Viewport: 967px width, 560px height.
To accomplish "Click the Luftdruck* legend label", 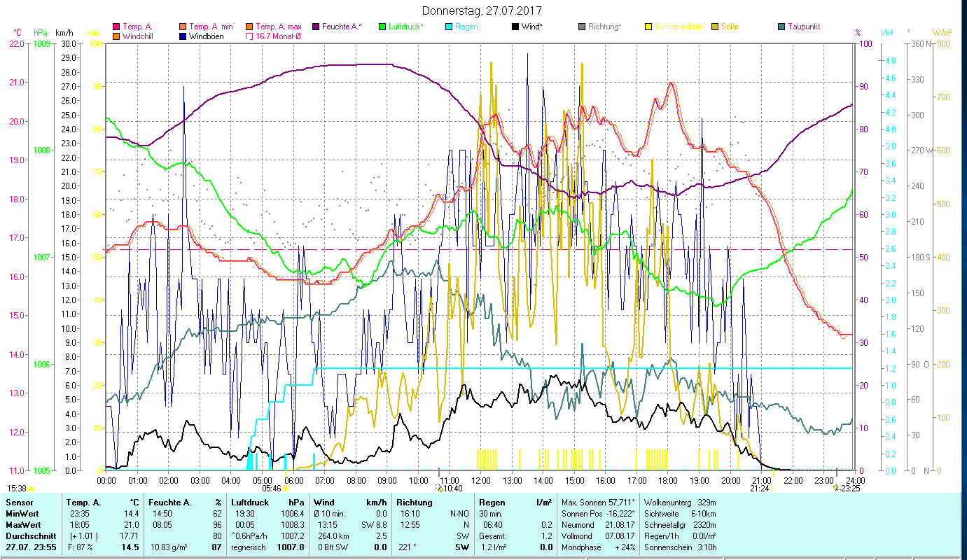I will (405, 27).
